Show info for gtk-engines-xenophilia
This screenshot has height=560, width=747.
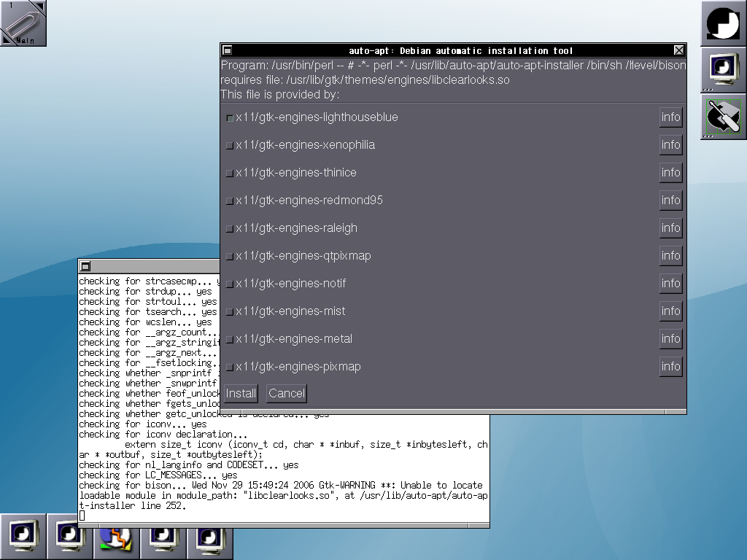point(671,145)
